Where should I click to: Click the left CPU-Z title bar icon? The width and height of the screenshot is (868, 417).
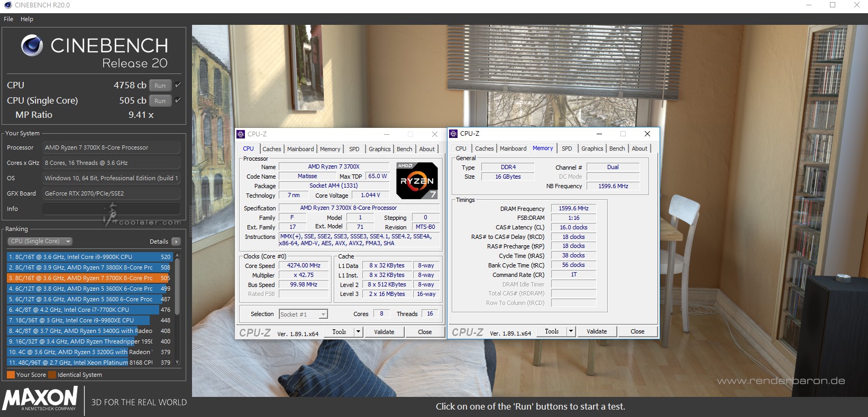click(241, 134)
